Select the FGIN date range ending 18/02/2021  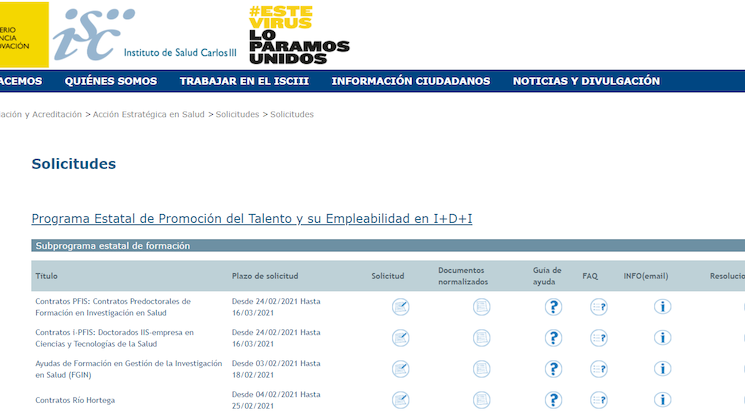(x=276, y=369)
